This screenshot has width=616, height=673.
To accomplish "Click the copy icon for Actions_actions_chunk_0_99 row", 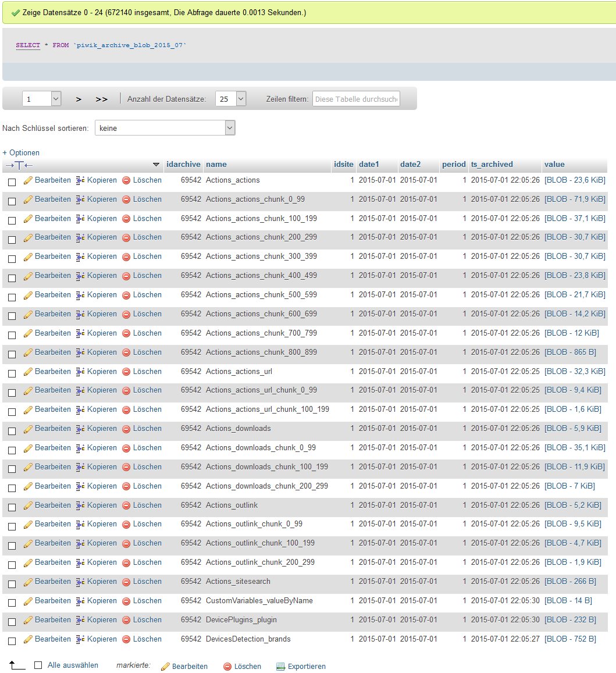I will click(x=80, y=200).
